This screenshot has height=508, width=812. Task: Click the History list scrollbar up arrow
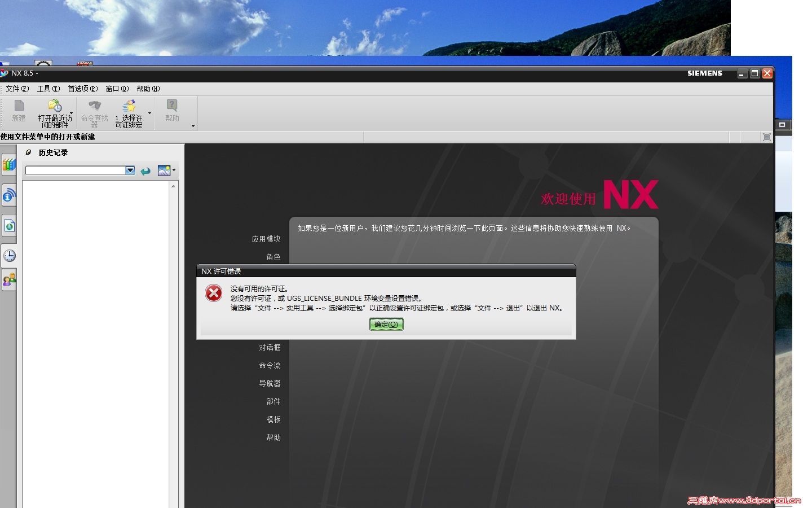pos(173,186)
